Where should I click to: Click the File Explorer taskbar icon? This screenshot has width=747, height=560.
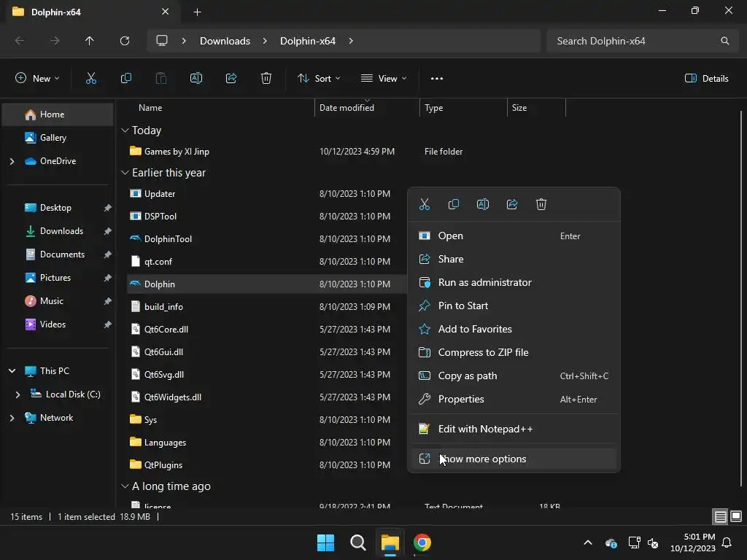(390, 542)
